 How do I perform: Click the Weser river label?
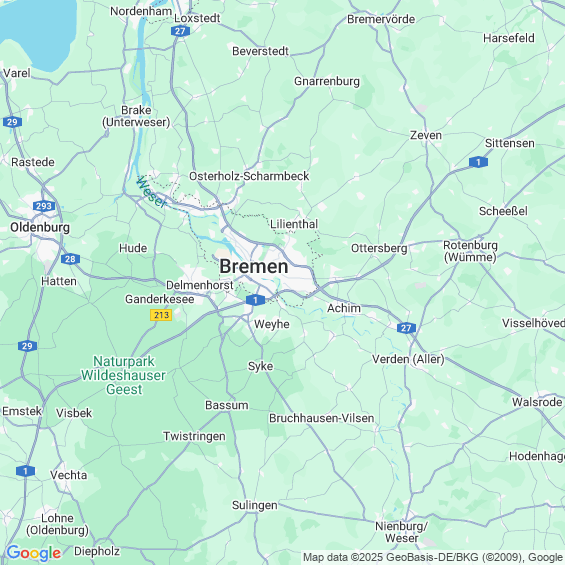pyautogui.click(x=152, y=192)
